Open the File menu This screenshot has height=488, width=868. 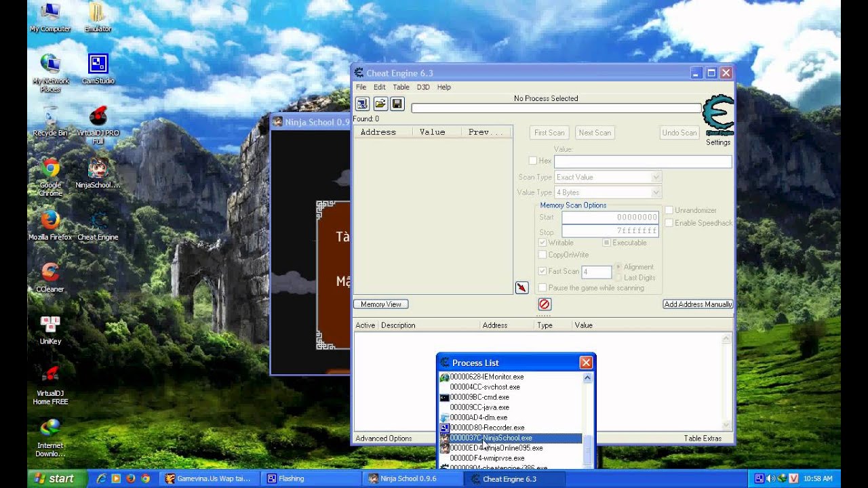361,87
